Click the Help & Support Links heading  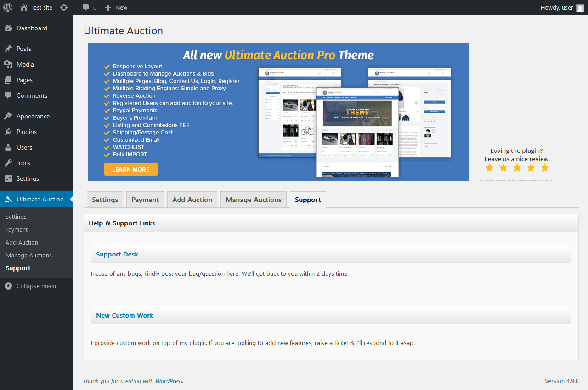tap(122, 223)
